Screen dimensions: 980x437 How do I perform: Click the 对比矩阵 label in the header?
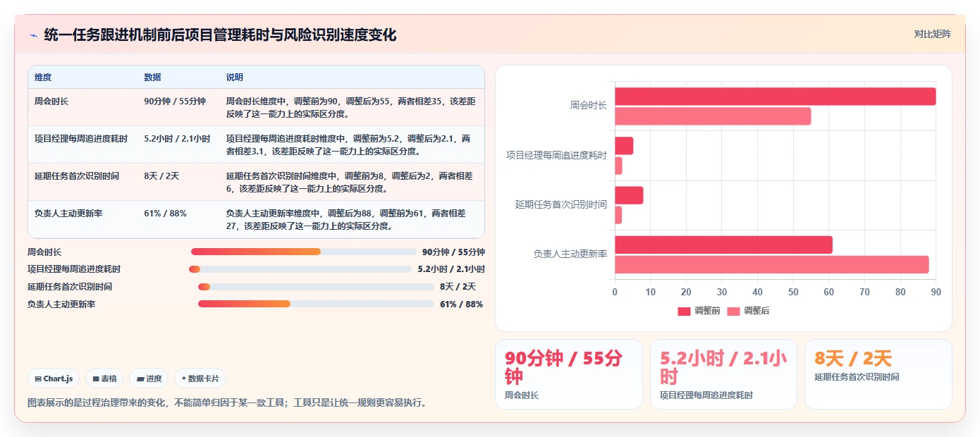[x=932, y=34]
